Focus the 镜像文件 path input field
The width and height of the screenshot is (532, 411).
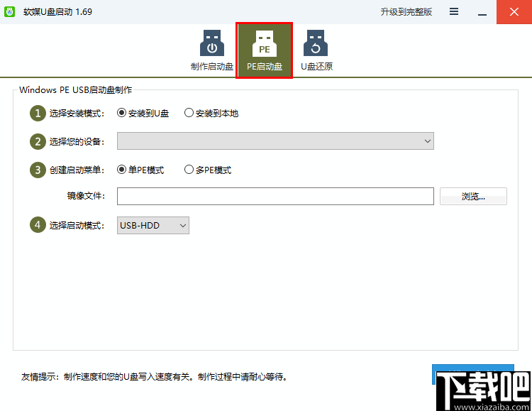[x=275, y=197]
